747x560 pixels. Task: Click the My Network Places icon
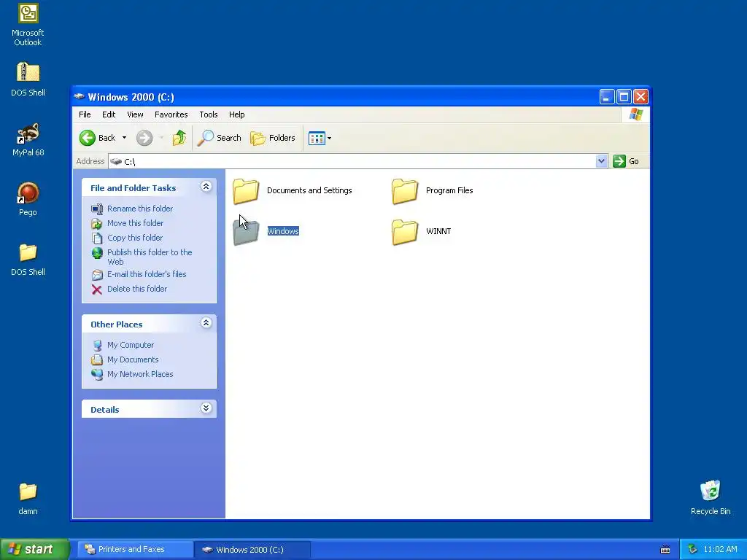coord(97,375)
